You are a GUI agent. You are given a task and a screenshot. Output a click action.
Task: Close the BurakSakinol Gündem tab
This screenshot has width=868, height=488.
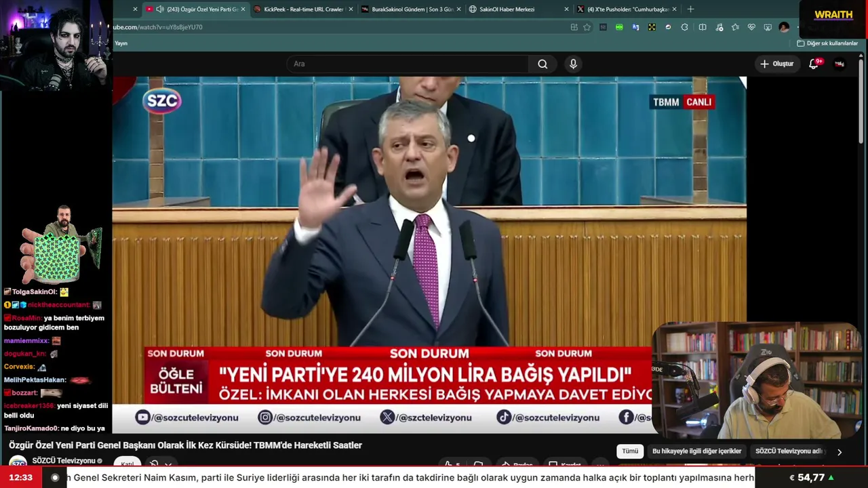coord(458,9)
